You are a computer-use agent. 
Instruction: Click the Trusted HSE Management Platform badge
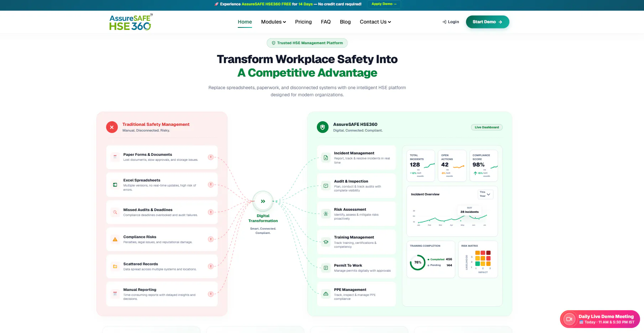[x=307, y=43]
